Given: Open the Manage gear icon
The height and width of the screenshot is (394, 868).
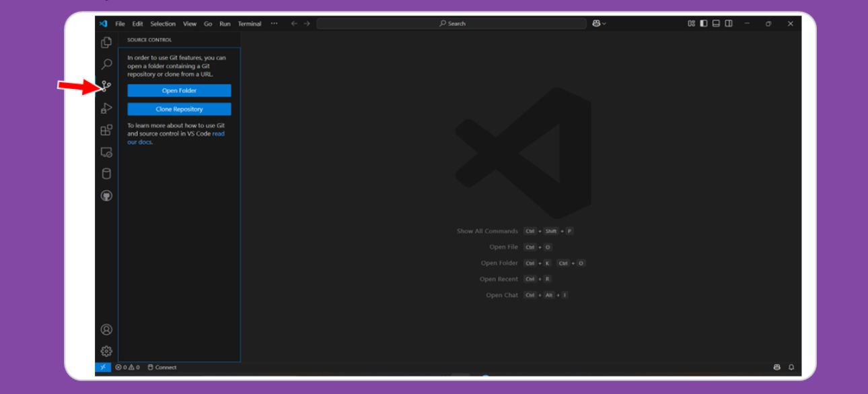Looking at the screenshot, I should pos(106,351).
